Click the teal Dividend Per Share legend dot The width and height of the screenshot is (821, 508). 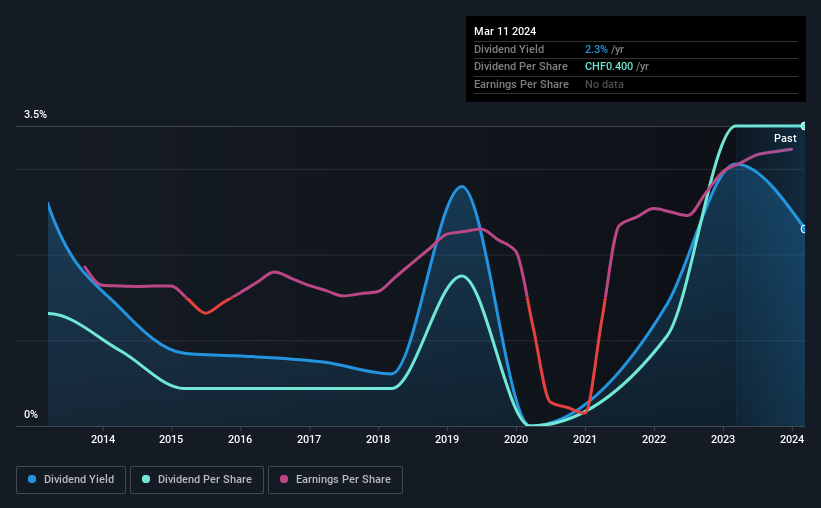(146, 479)
